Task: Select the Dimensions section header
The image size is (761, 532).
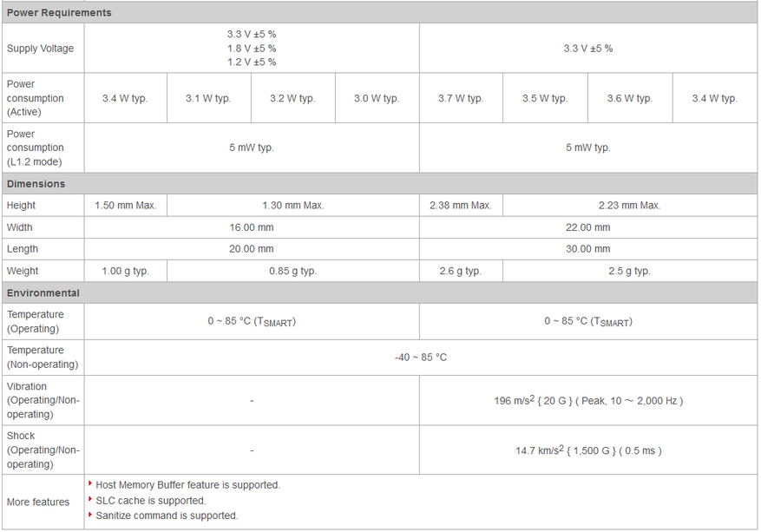Action: click(36, 184)
